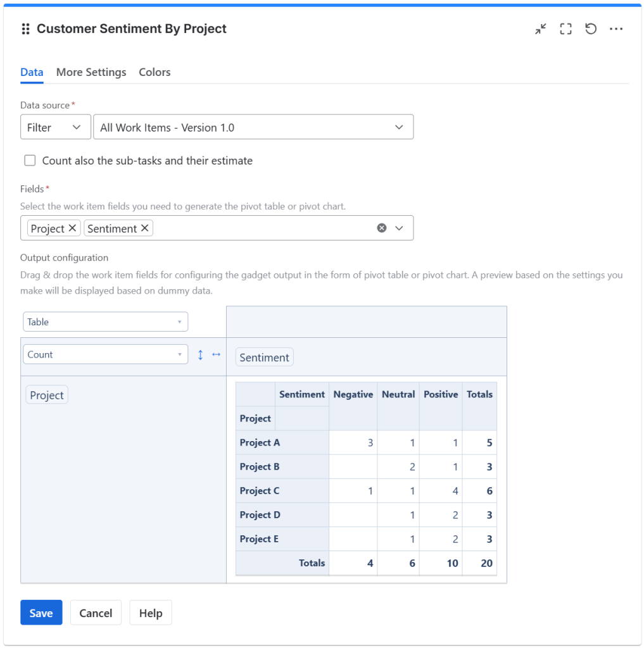
Task: Click the vertical sort arrow icon
Action: click(x=201, y=355)
